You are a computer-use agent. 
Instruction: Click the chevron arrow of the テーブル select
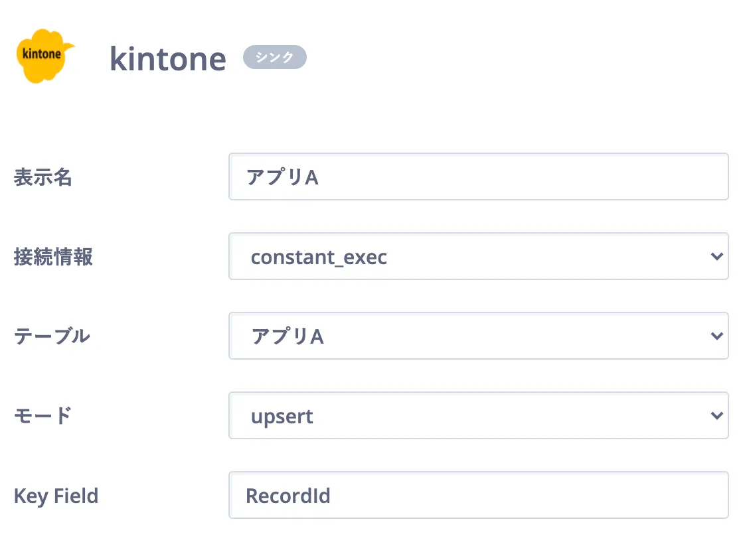coord(716,336)
